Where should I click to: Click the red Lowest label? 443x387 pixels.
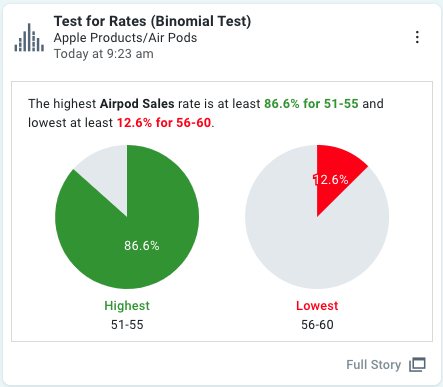click(x=317, y=306)
